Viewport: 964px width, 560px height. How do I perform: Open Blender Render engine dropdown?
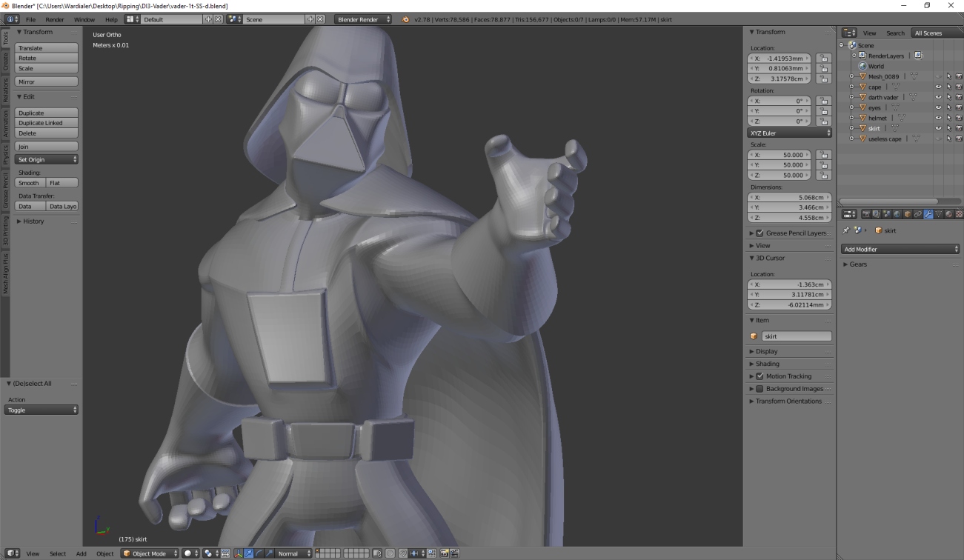pyautogui.click(x=362, y=19)
